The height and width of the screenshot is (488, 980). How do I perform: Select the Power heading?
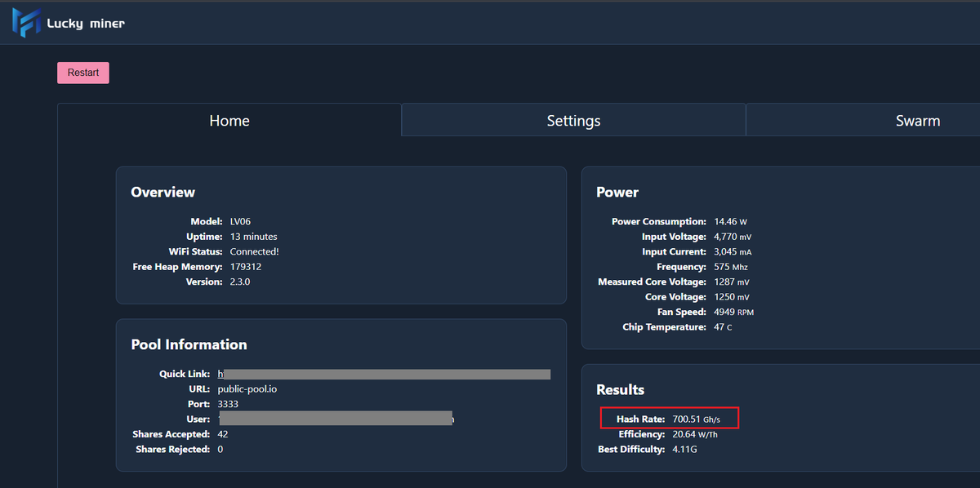point(617,193)
